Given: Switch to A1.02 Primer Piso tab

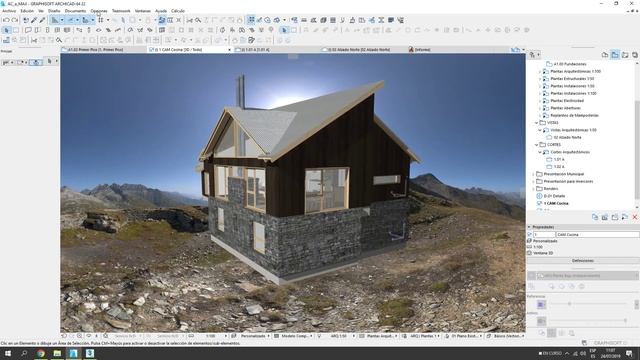Looking at the screenshot, I should click(x=104, y=50).
